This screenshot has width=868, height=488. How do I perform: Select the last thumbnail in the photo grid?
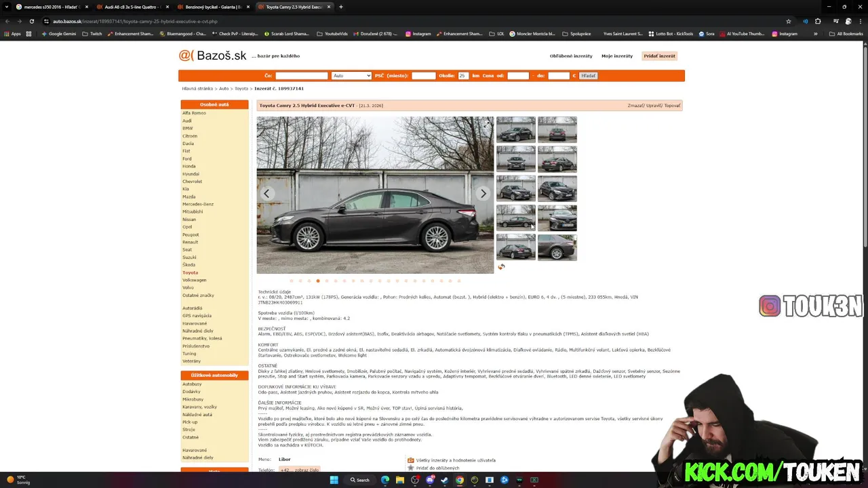[x=557, y=247]
